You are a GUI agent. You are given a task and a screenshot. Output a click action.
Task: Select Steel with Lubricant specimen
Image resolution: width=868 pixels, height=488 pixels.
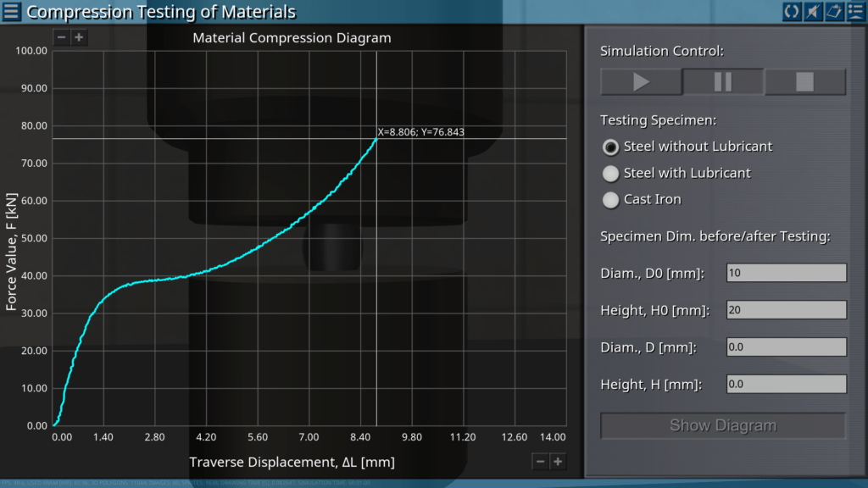[610, 174]
